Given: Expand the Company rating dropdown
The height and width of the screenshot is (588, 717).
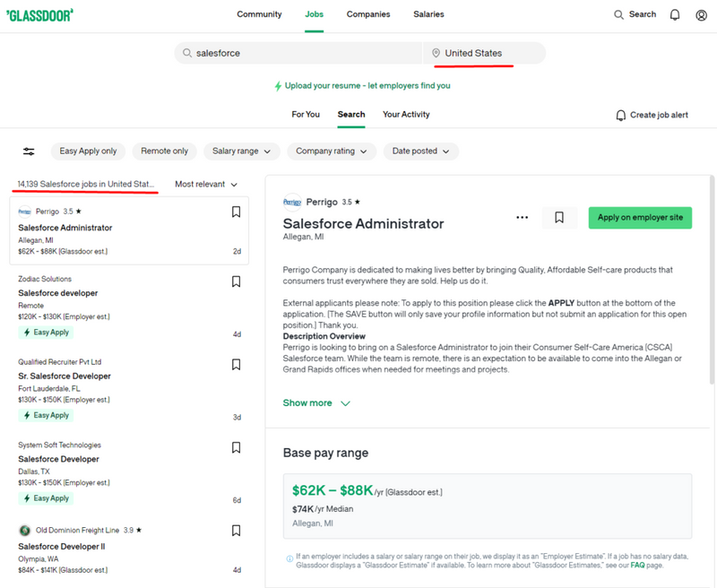Looking at the screenshot, I should tap(332, 151).
